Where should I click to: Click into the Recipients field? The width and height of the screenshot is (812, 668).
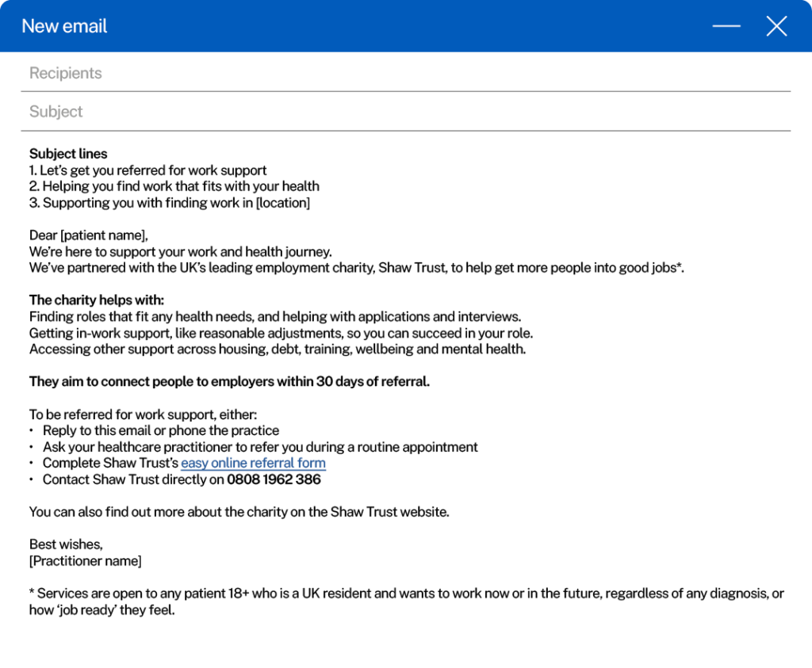point(405,73)
